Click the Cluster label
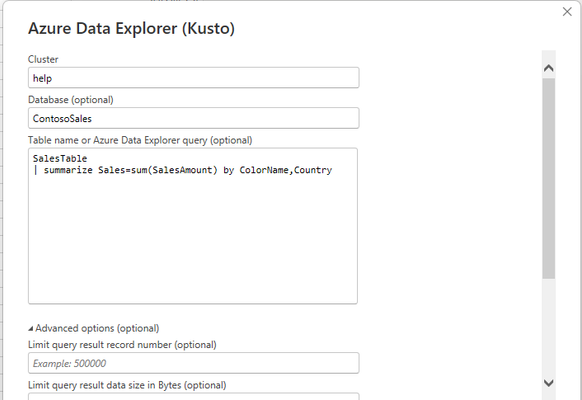The width and height of the screenshot is (582, 400). click(x=43, y=59)
